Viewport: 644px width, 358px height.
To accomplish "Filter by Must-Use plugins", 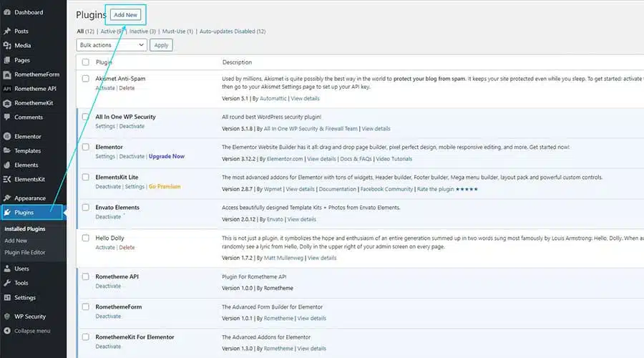I will click(x=177, y=32).
